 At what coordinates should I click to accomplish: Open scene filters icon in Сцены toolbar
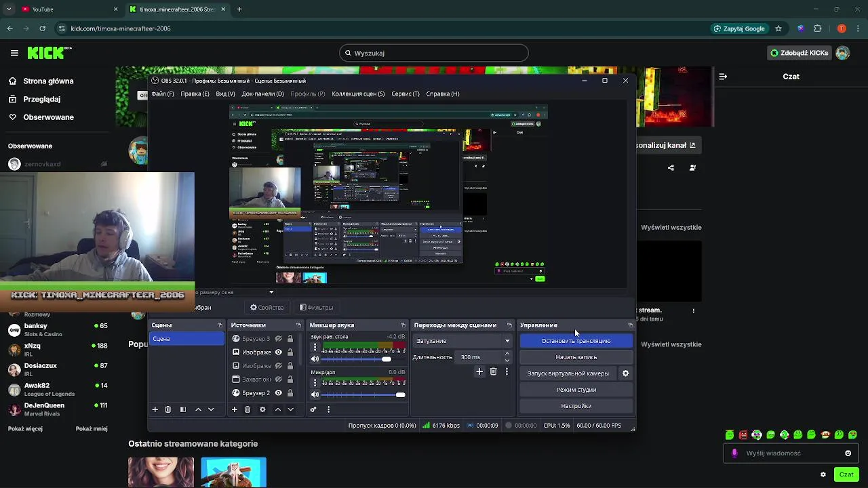click(x=182, y=409)
